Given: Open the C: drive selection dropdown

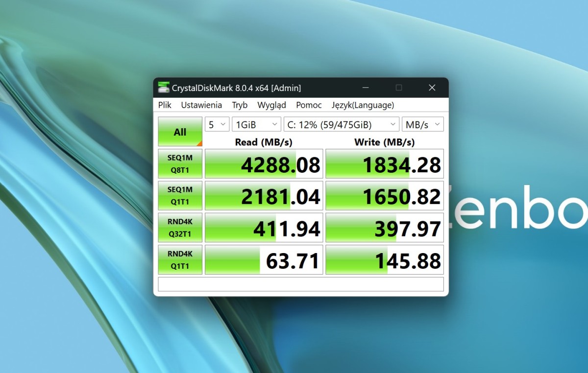Looking at the screenshot, I should (341, 125).
